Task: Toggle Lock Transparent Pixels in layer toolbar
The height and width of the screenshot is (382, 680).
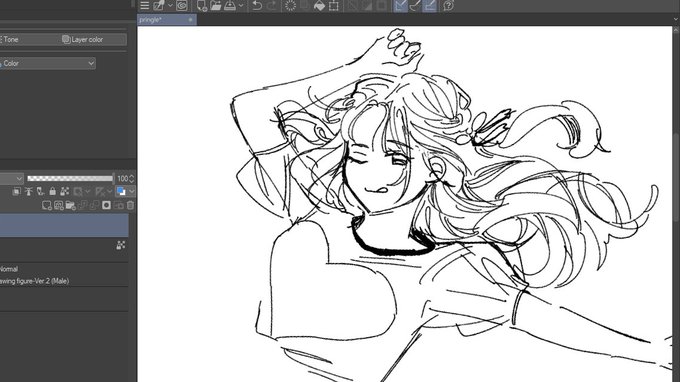Action: point(65,191)
